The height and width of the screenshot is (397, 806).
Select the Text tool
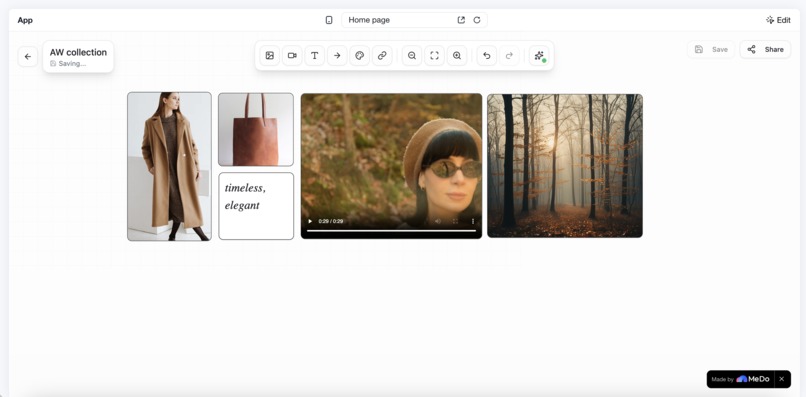pos(315,56)
